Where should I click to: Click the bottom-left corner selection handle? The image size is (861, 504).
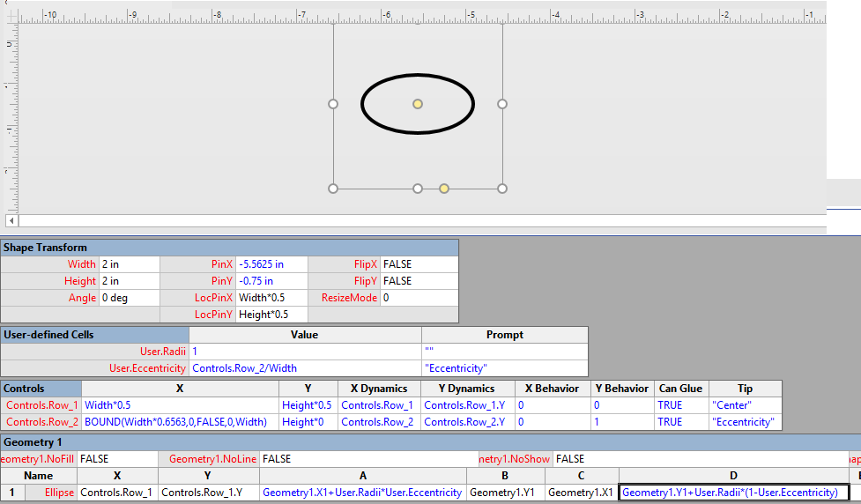333,189
